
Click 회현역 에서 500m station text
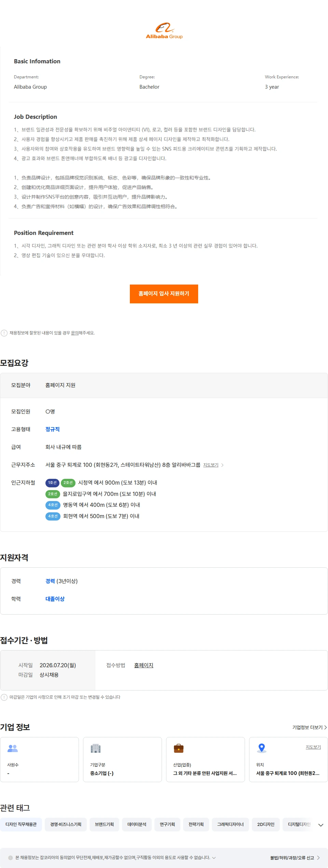101,516
